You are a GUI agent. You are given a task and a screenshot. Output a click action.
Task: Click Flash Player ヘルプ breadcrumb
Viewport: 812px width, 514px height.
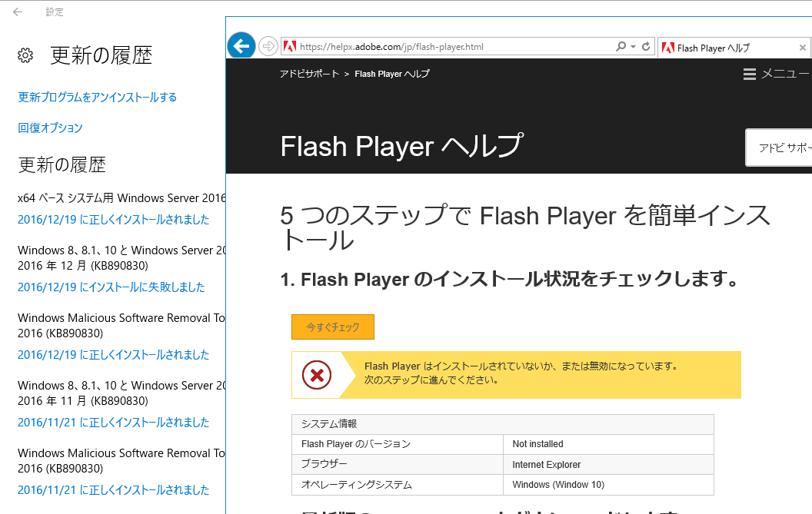tap(392, 74)
